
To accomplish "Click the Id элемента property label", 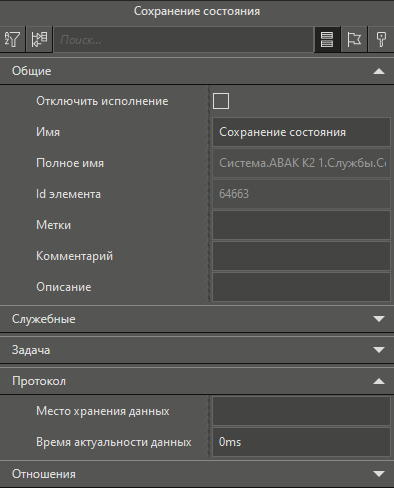I will point(68,194).
